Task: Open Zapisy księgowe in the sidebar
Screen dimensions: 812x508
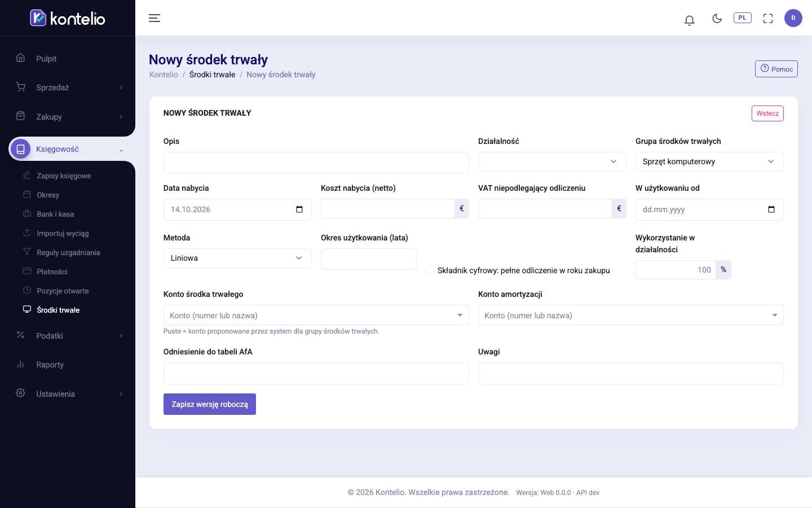Action: click(64, 176)
